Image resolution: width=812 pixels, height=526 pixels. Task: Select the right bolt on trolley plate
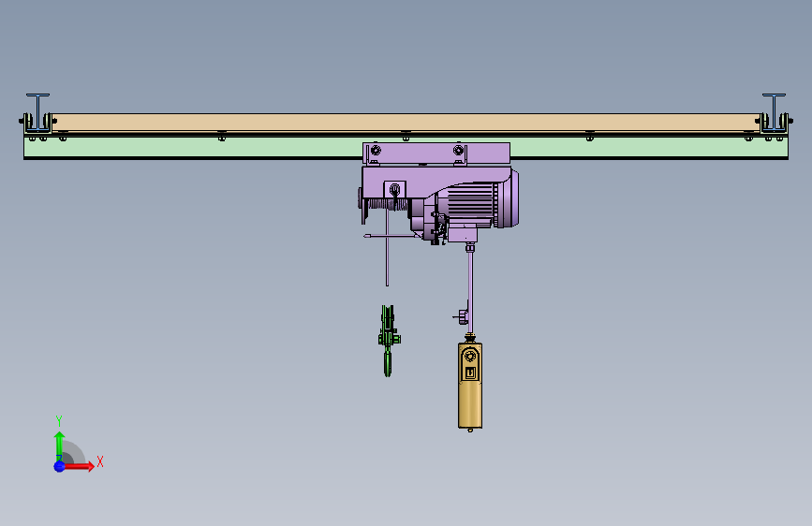[x=458, y=150]
